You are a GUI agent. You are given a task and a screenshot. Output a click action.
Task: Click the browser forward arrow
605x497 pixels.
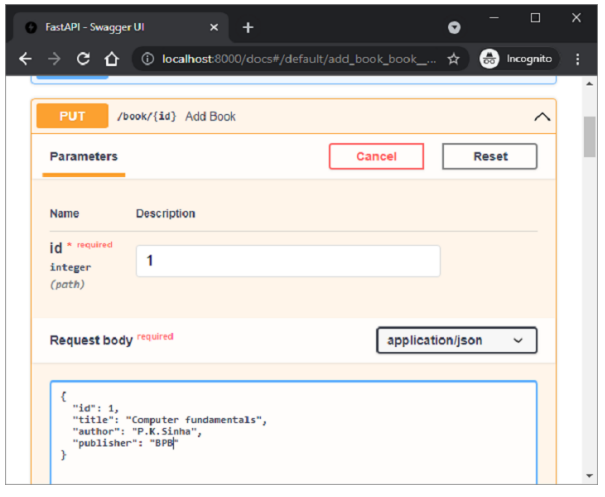click(53, 59)
